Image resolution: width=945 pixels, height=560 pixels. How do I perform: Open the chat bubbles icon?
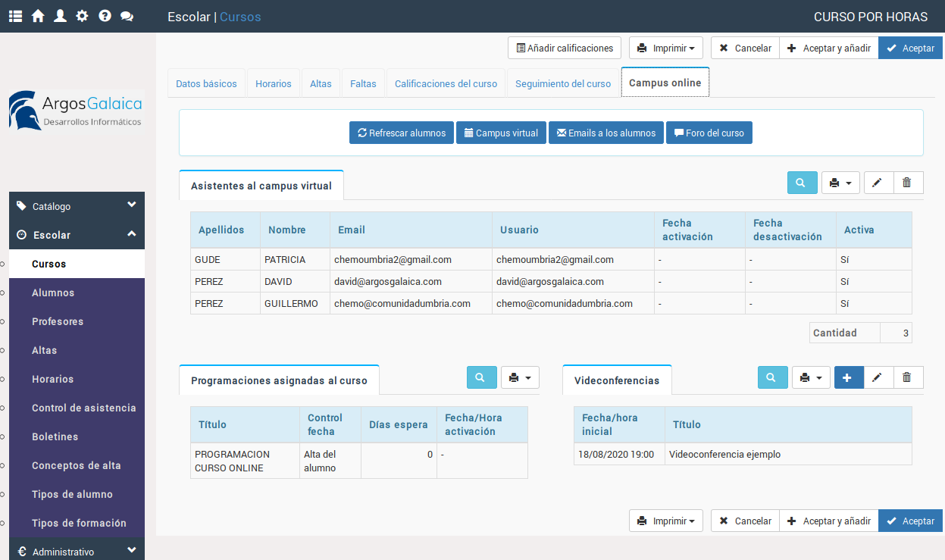pyautogui.click(x=127, y=16)
